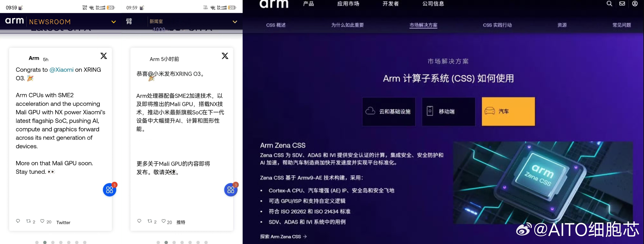Open the user account icon in the Arm header
This screenshot has width=644, height=244.
(635, 3)
